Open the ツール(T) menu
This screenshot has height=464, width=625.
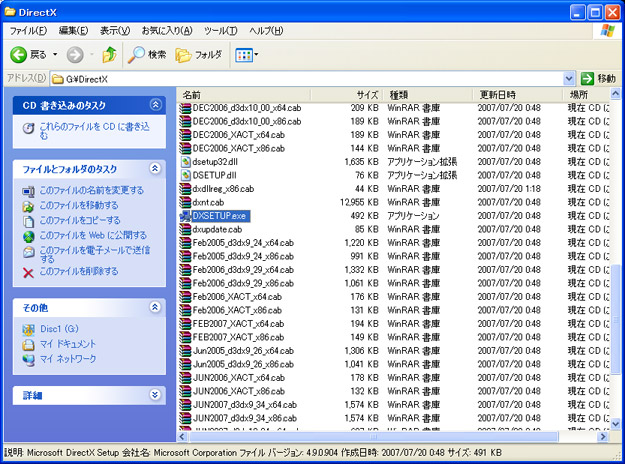(220, 31)
